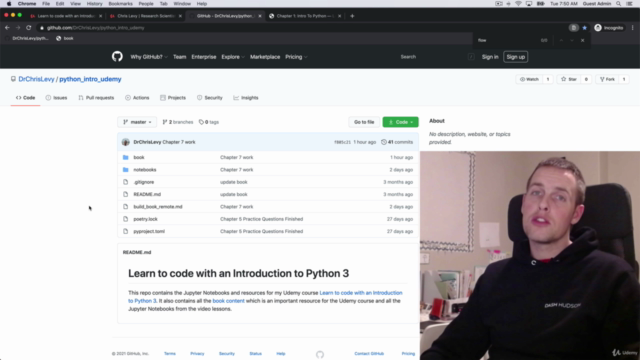Switch to the Actions tab
This screenshot has height=360, width=640.
pyautogui.click(x=137, y=98)
